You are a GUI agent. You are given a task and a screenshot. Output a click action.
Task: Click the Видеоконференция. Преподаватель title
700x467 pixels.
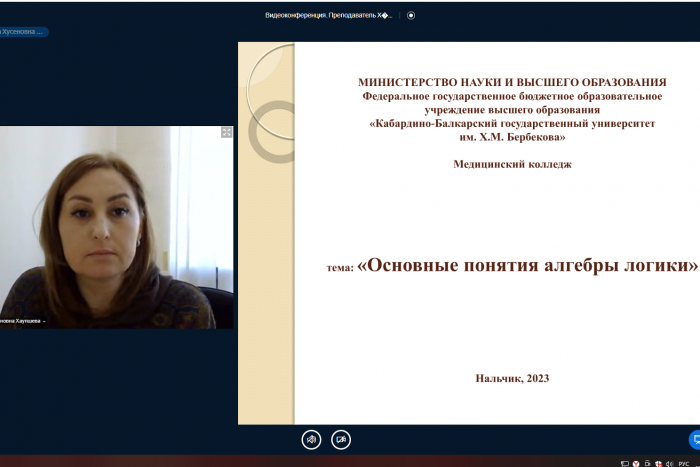point(329,15)
